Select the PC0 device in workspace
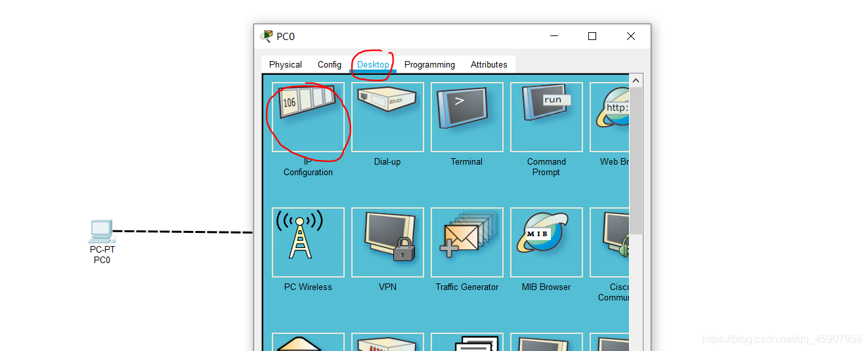868x351 pixels. tap(101, 232)
